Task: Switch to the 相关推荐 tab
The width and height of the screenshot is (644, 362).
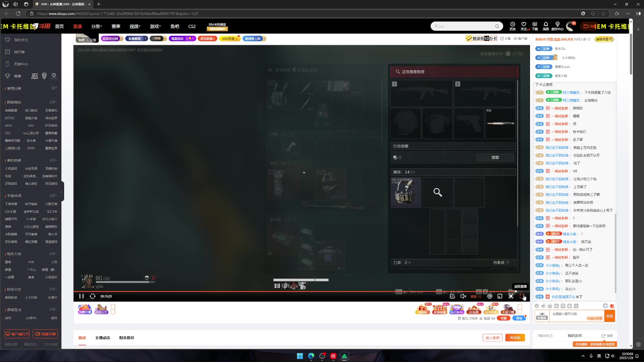Action: [x=126, y=338]
